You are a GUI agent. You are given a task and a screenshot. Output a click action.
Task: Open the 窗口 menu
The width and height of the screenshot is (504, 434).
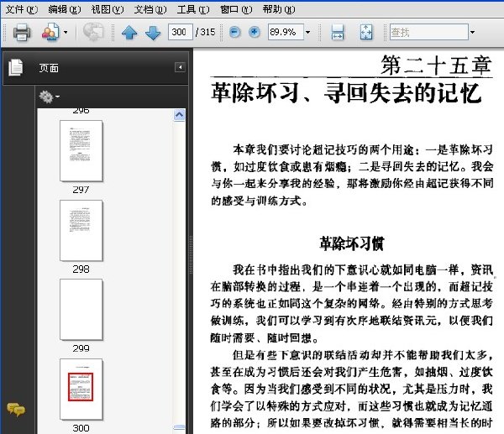click(236, 9)
